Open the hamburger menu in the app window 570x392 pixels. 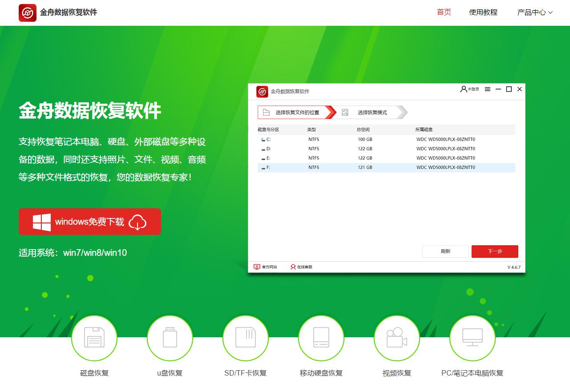click(488, 89)
